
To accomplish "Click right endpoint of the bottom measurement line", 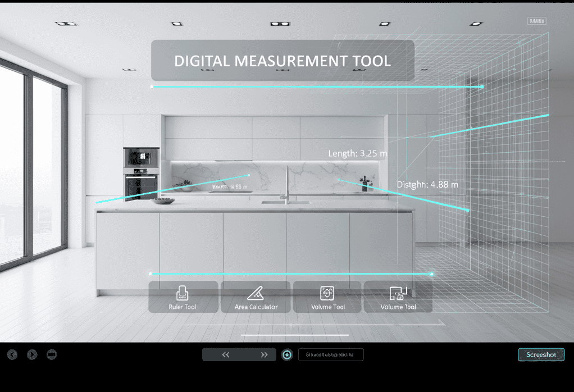I will 431,274.
